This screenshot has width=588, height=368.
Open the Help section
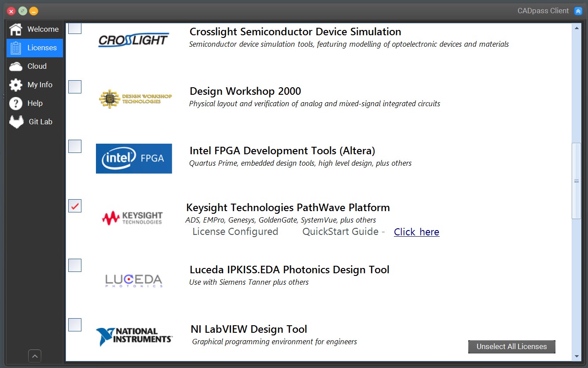[x=35, y=103]
